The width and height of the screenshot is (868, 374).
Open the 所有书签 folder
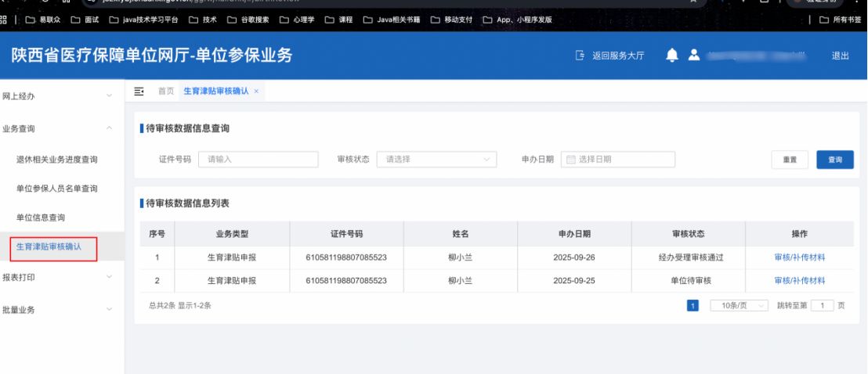(x=840, y=20)
